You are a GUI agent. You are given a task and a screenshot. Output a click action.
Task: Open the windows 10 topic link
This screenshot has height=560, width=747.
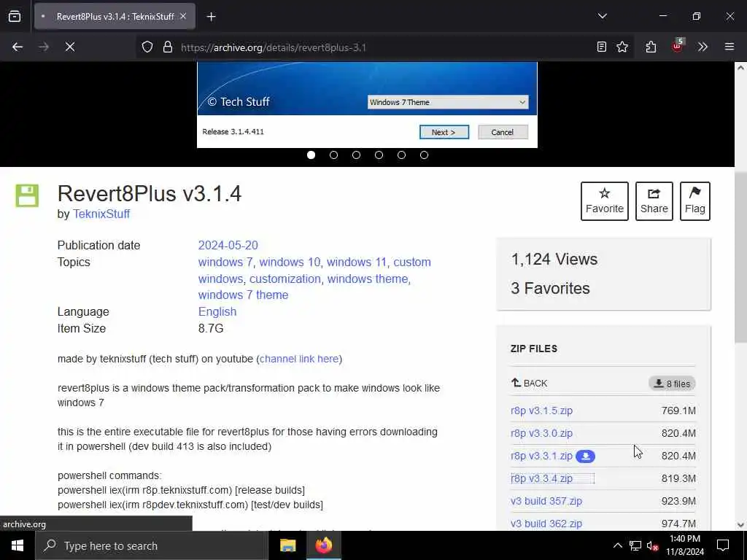pos(290,262)
